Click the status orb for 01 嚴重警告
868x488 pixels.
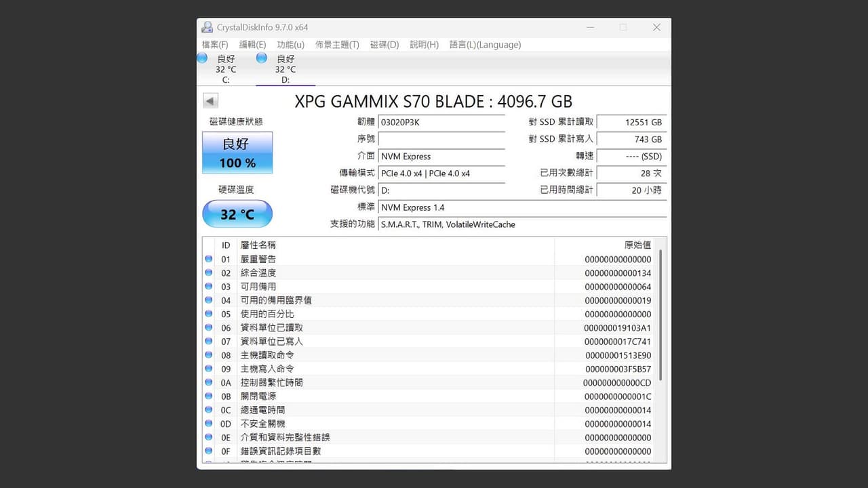(x=208, y=259)
